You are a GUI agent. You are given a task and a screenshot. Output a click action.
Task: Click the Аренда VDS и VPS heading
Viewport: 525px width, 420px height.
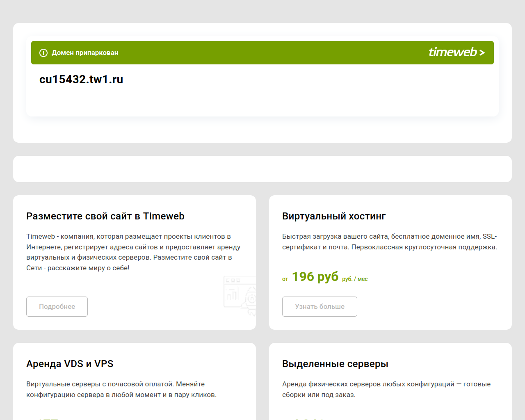click(x=70, y=364)
